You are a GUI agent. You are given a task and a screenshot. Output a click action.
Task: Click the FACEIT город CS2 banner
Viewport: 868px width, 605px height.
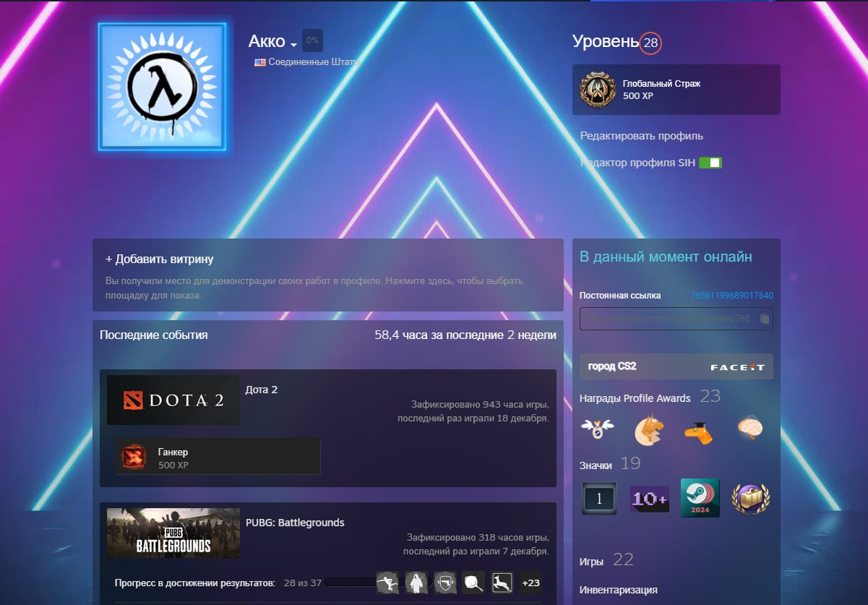pyautogui.click(x=676, y=366)
